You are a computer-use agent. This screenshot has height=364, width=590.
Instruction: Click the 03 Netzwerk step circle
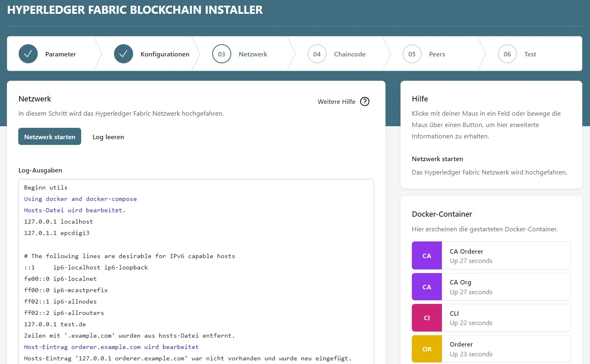click(222, 54)
